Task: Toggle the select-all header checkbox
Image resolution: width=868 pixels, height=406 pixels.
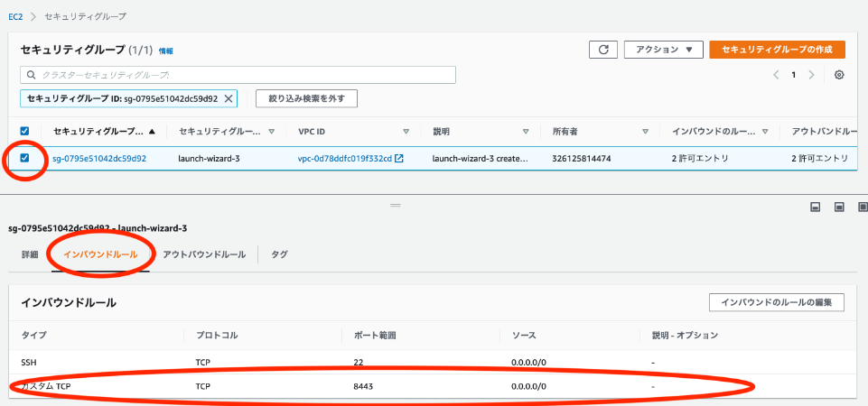Action: (x=25, y=132)
